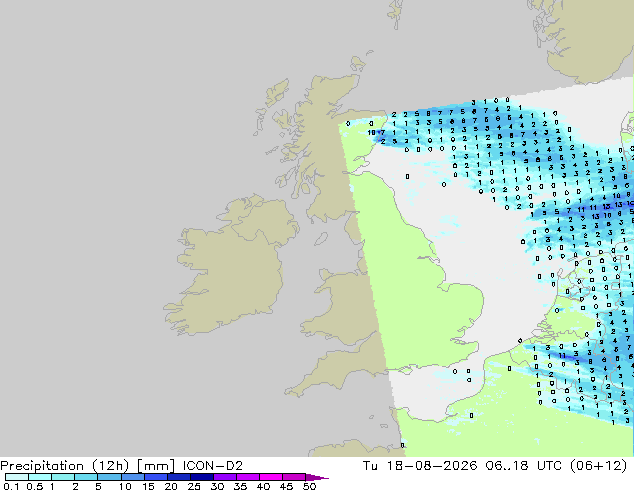The image size is (634, 490).
Task: Click the Wales landmass on the map
Action: pos(340,307)
